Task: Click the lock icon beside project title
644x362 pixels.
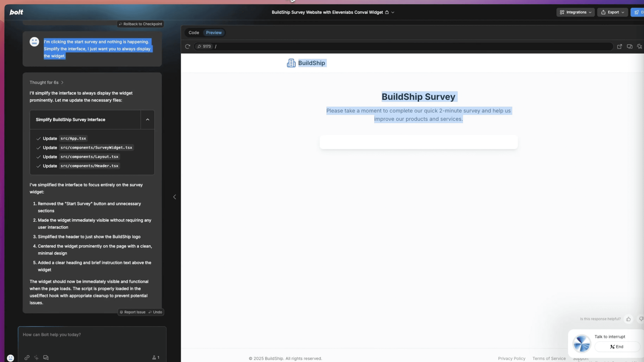Action: pos(387,12)
